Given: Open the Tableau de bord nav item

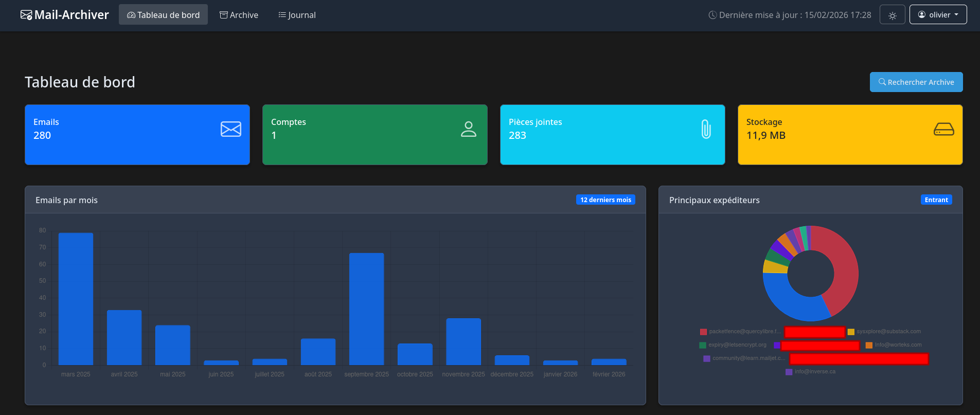Looking at the screenshot, I should (163, 15).
